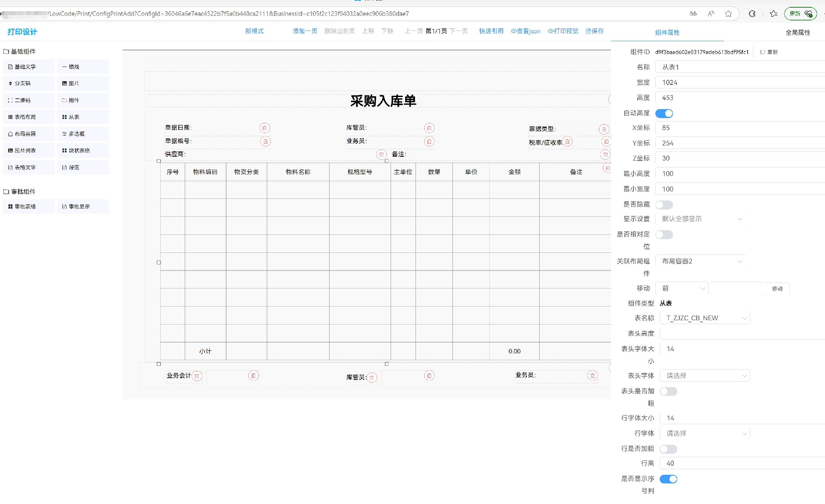The height and width of the screenshot is (504, 825).
Task: Click delete icon beside 业务会计 label
Action: point(197,376)
